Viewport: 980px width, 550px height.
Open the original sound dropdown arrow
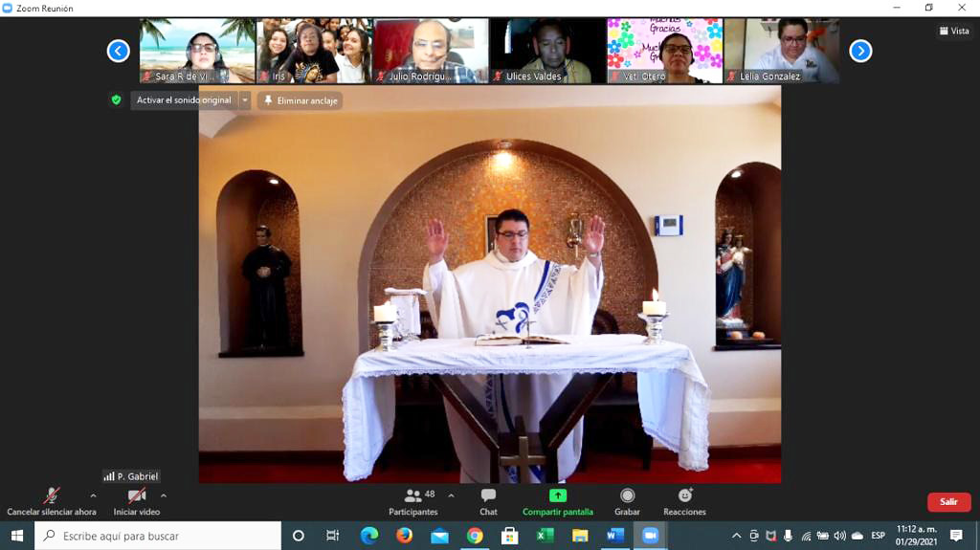(245, 100)
